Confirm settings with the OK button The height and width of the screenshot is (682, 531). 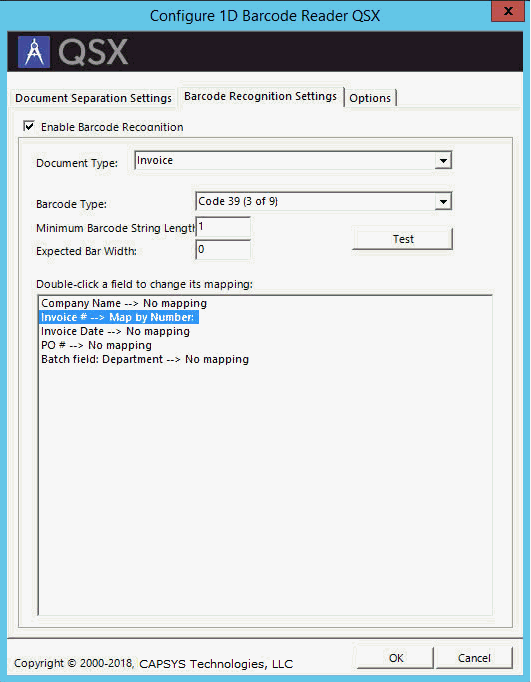396,658
